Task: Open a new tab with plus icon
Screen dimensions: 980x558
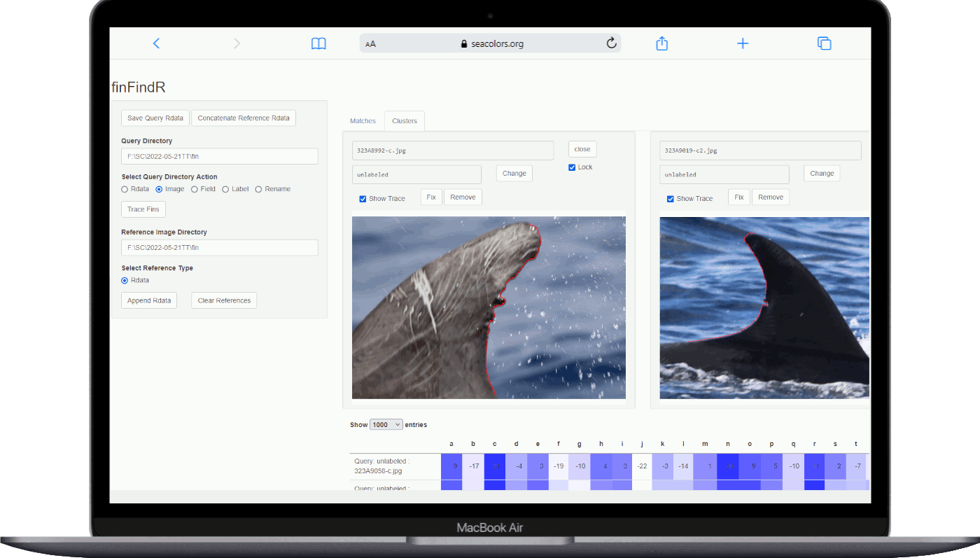Action: 743,43
